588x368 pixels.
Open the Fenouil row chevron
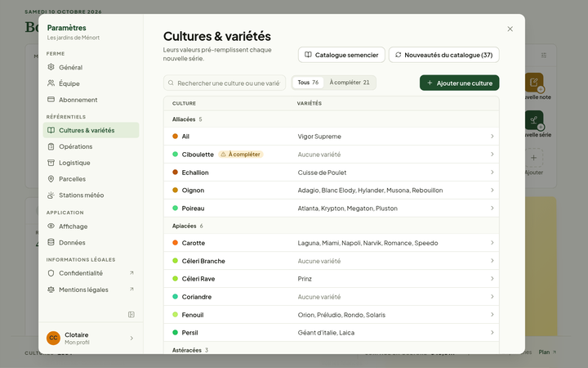(x=492, y=315)
